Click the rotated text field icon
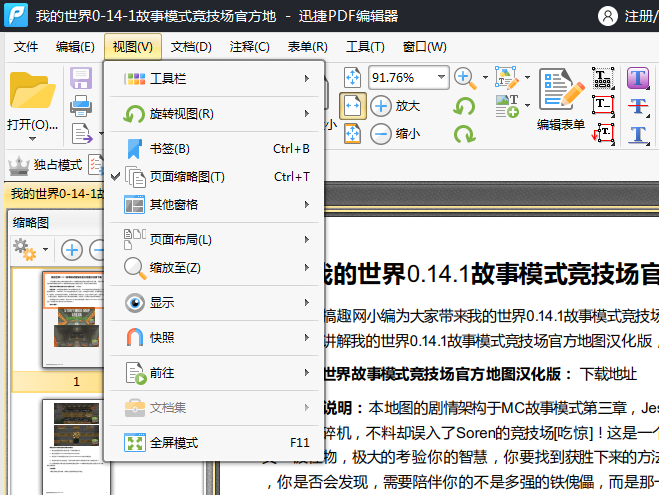The image size is (659, 495). (x=603, y=134)
